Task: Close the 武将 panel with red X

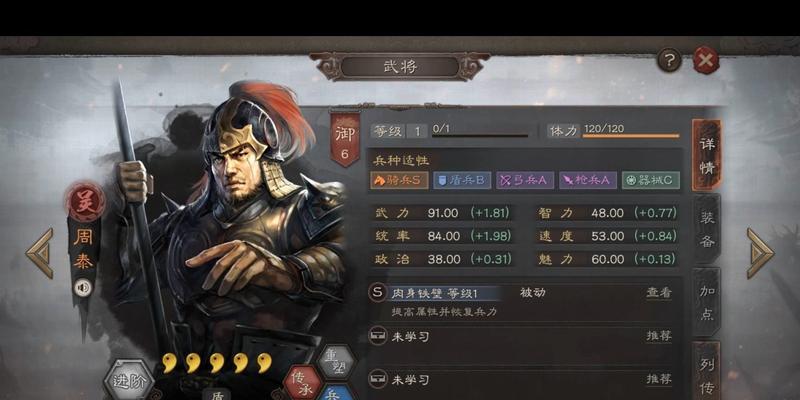Action: 706,61
